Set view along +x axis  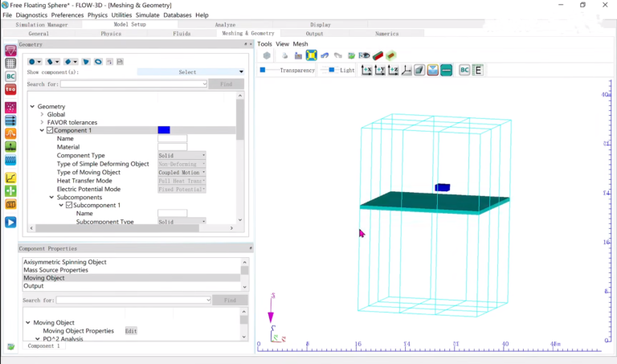point(366,71)
